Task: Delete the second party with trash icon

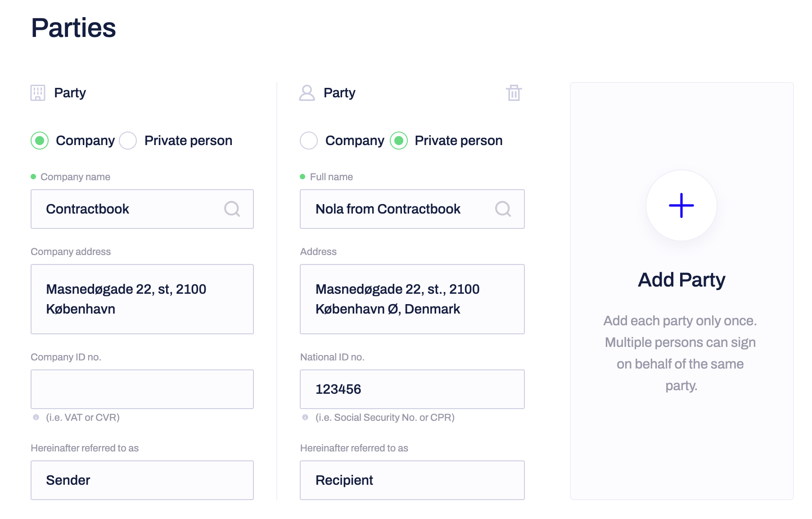Action: (514, 93)
